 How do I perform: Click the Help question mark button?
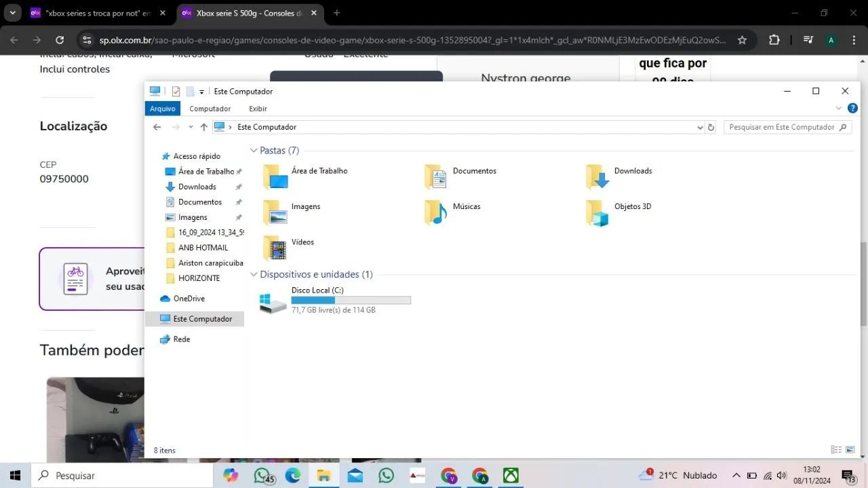pyautogui.click(x=852, y=108)
